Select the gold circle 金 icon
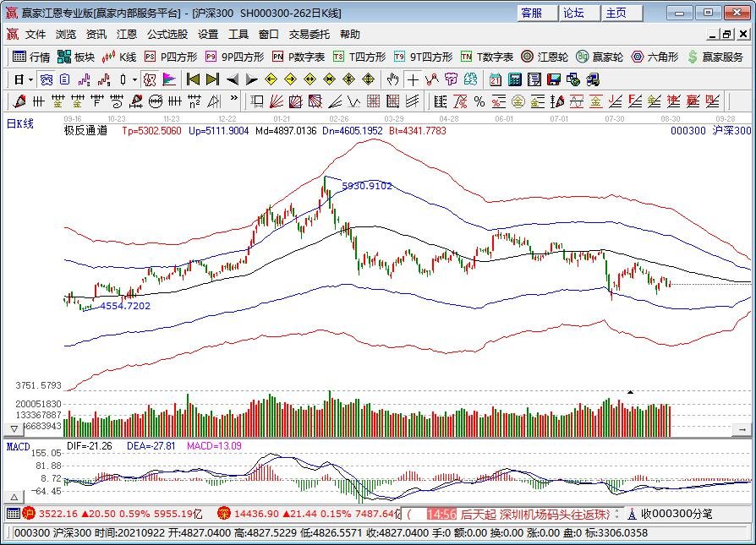Screen dimensions: 756x545 coord(518,101)
